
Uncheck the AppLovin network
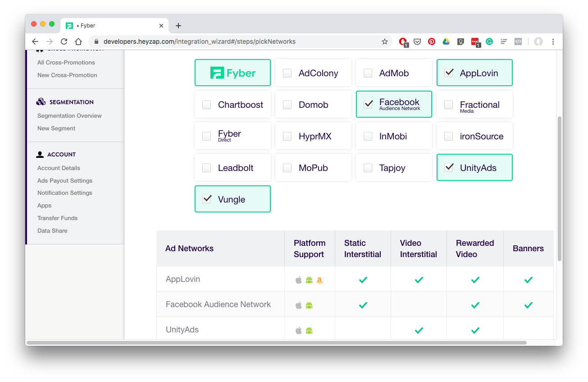pos(449,73)
